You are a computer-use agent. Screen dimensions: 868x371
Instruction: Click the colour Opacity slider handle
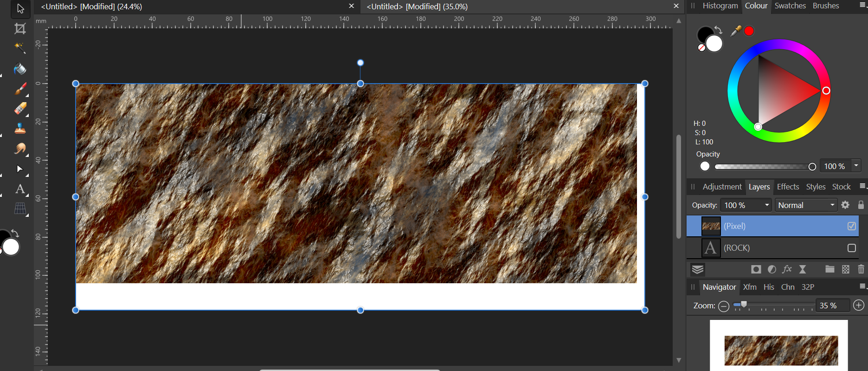click(x=812, y=167)
